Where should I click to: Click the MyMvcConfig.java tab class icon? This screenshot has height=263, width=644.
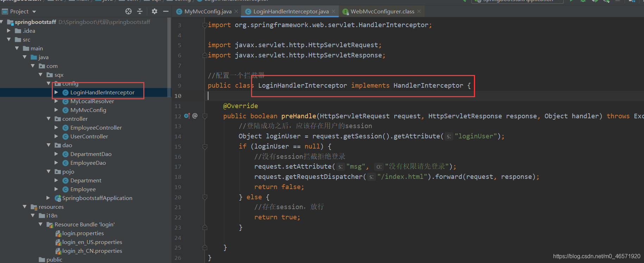(x=179, y=12)
